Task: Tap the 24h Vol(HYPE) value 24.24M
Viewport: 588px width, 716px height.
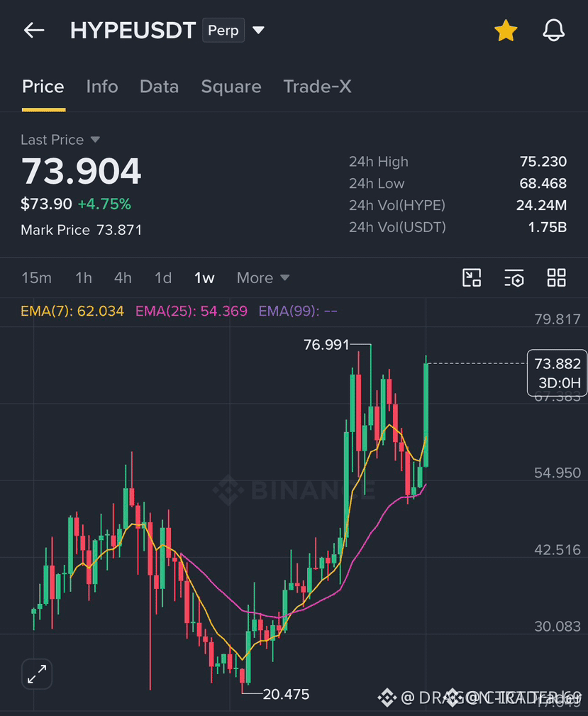Action: click(x=541, y=205)
